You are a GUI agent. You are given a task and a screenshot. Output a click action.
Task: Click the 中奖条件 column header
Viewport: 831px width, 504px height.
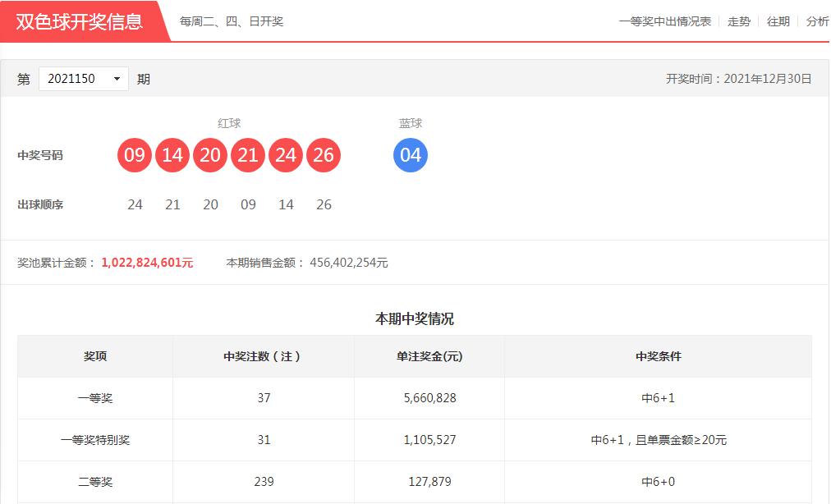(x=659, y=356)
